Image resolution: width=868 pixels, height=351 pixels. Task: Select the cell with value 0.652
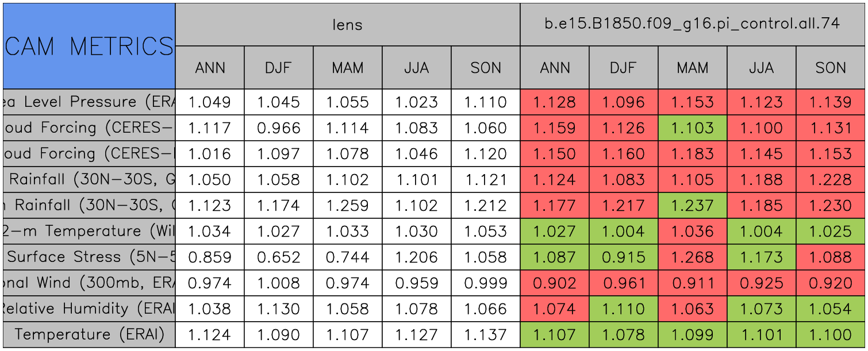tap(279, 257)
